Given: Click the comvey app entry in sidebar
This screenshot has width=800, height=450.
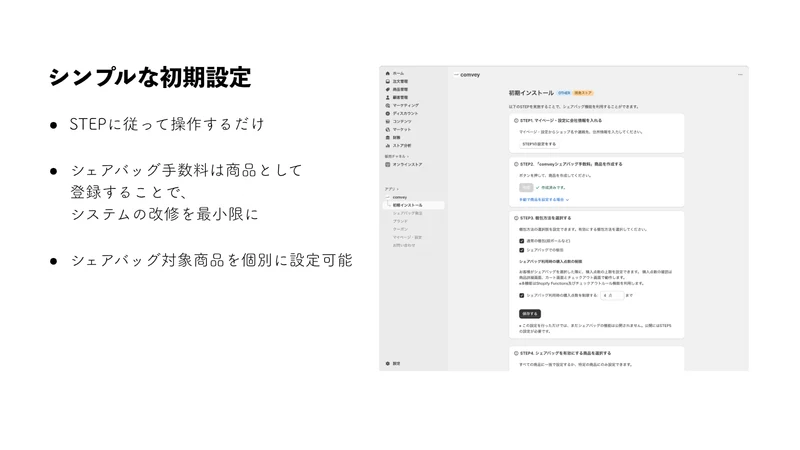Looking at the screenshot, I should click(x=399, y=197).
